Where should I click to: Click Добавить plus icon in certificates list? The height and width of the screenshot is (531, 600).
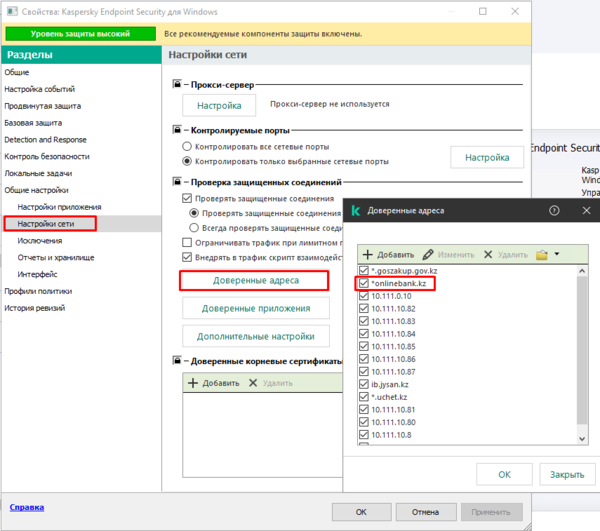pos(193,383)
